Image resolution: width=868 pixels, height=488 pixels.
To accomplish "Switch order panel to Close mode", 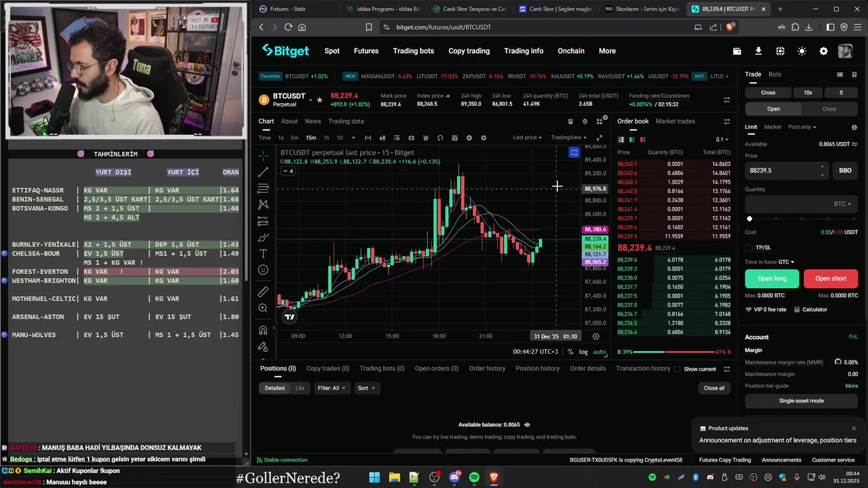I will 829,108.
